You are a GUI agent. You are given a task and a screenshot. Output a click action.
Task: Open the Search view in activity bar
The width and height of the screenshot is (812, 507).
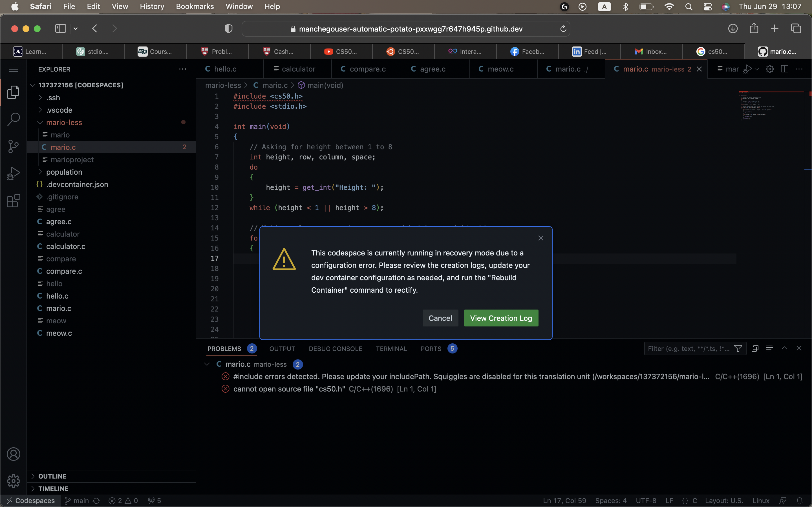tap(14, 119)
